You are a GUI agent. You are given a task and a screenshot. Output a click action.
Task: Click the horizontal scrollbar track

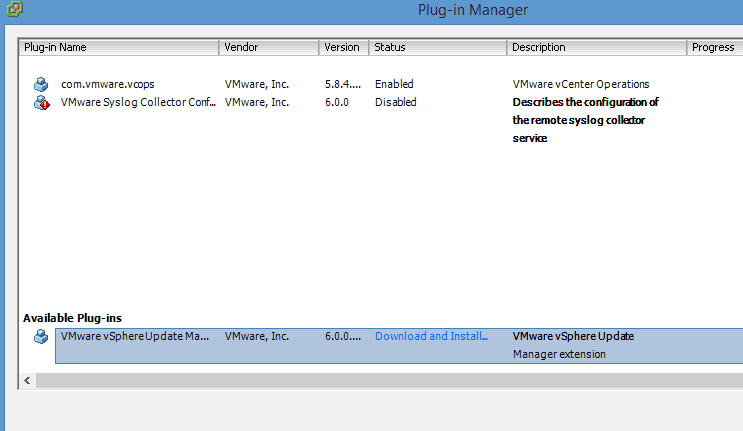pos(390,380)
